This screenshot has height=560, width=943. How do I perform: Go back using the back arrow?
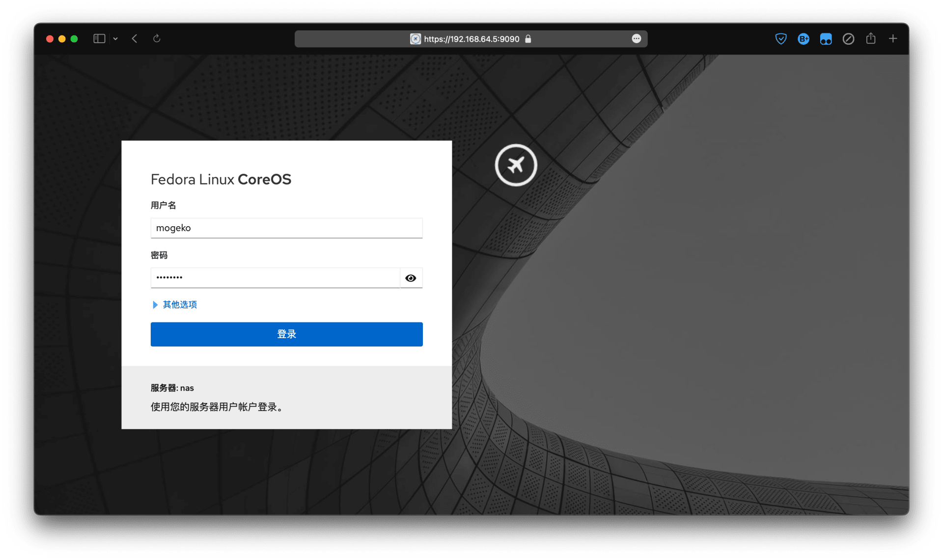(x=135, y=39)
